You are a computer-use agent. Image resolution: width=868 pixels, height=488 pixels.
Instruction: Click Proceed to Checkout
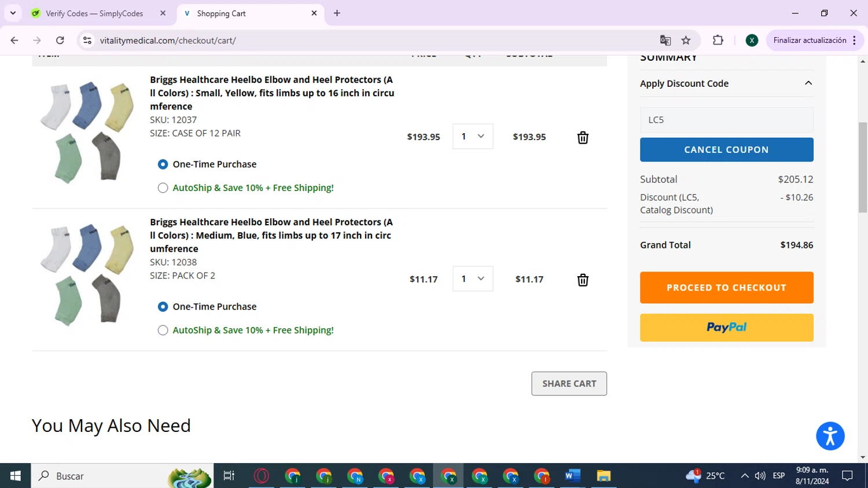(727, 288)
